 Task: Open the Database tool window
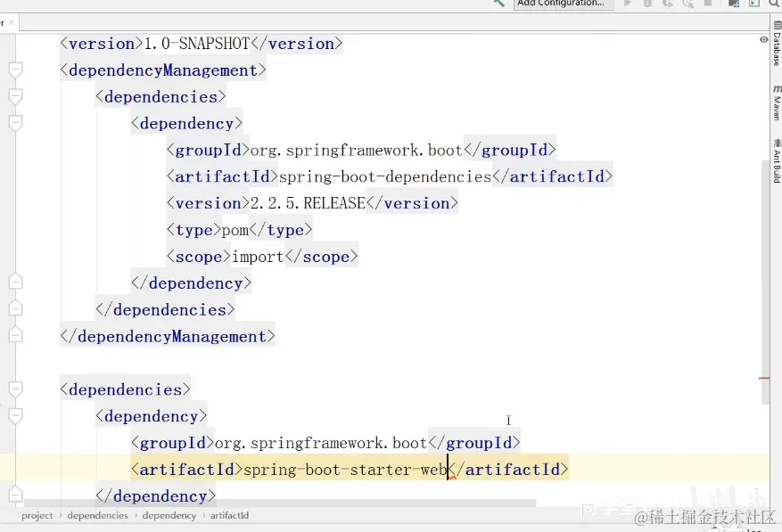pyautogui.click(x=777, y=43)
